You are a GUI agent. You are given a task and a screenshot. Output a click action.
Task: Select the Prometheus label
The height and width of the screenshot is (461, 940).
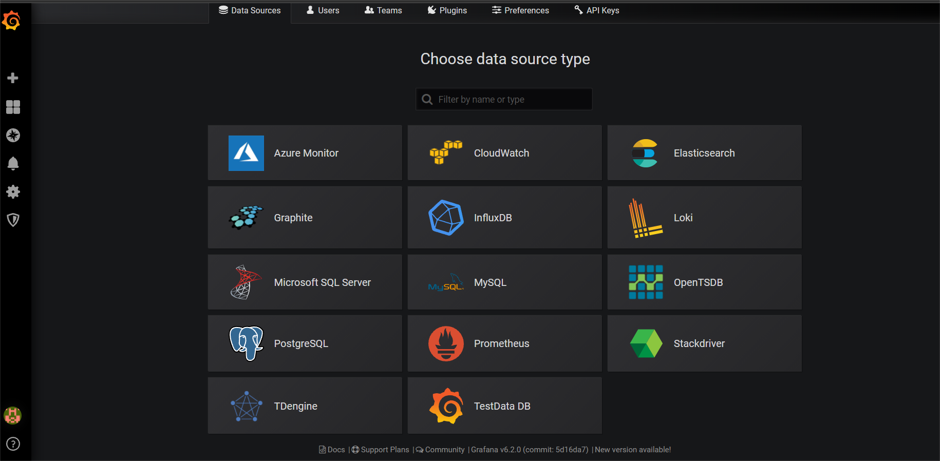pos(502,344)
